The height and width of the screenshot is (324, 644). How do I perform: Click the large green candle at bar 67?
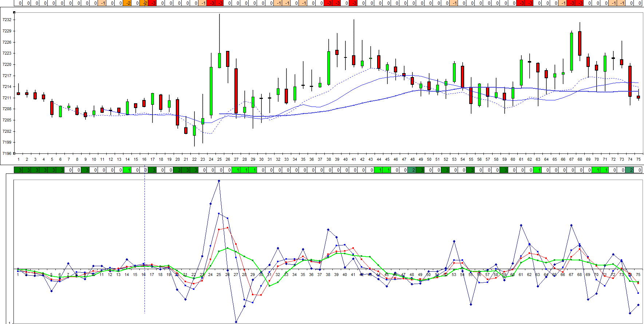[572, 51]
